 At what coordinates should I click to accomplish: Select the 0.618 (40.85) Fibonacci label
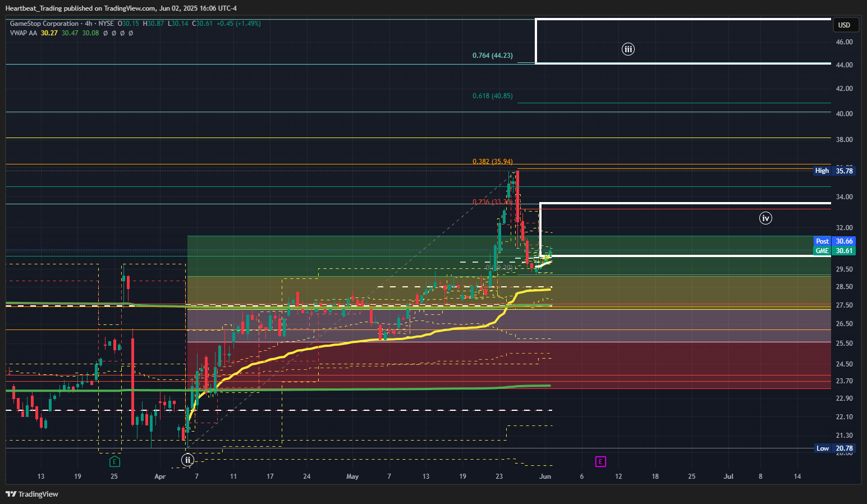tap(492, 96)
